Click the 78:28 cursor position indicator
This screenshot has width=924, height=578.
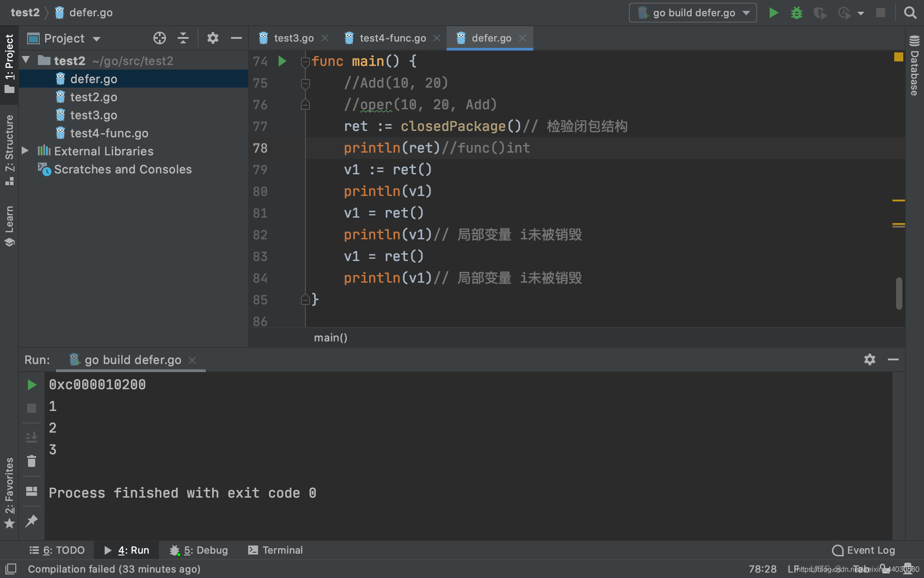pyautogui.click(x=762, y=569)
